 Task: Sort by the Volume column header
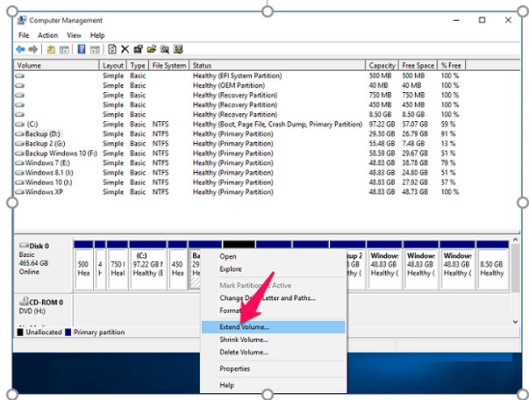pyautogui.click(x=56, y=65)
